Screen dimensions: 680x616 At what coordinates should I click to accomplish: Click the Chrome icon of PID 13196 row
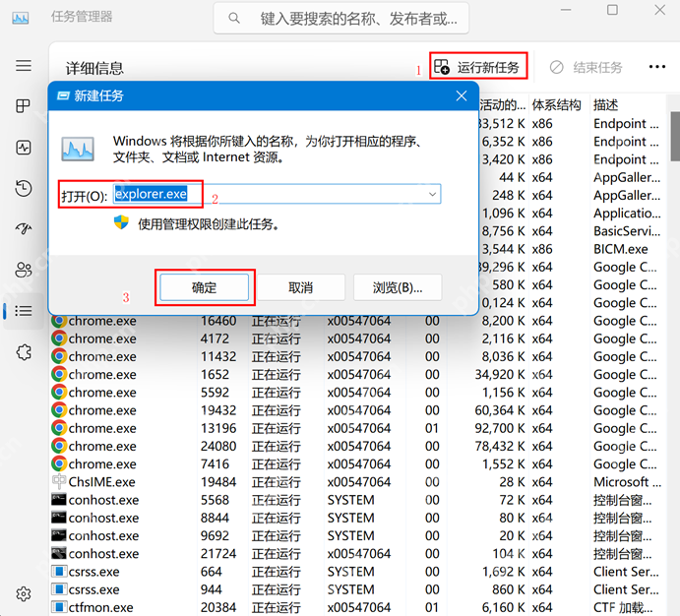coord(59,428)
